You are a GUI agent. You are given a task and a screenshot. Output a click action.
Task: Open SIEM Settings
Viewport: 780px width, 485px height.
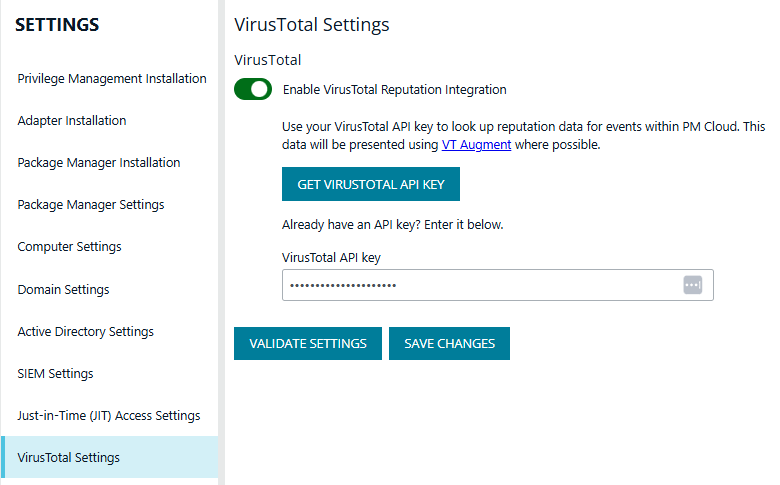(55, 374)
